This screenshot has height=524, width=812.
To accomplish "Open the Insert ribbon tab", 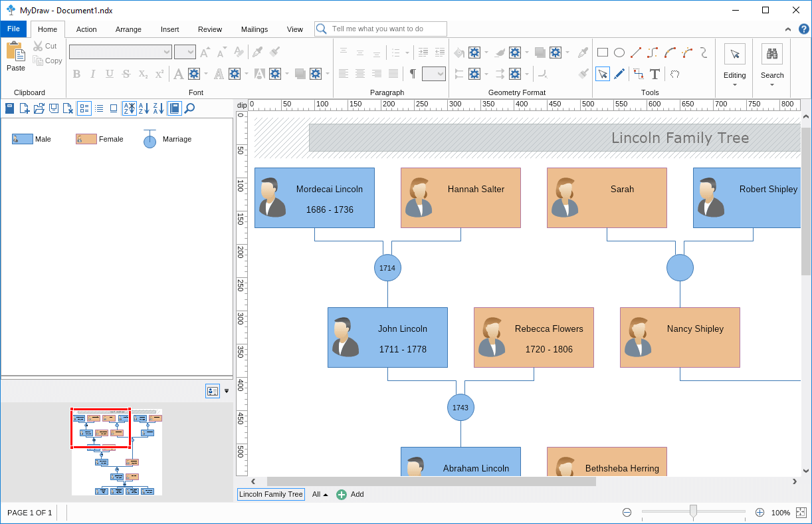I will 169,29.
